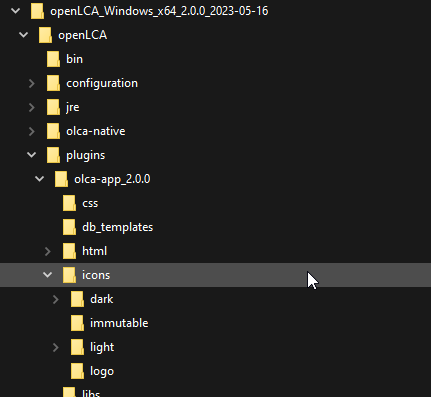Viewport: 431px width, 397px height.
Task: Click the logo folder icon
Action: tap(77, 371)
